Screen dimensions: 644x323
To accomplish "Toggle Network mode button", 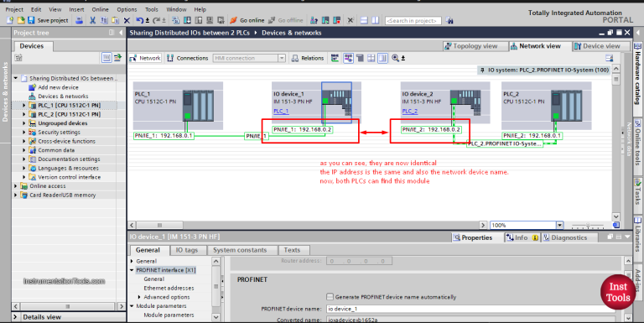I will tap(145, 59).
